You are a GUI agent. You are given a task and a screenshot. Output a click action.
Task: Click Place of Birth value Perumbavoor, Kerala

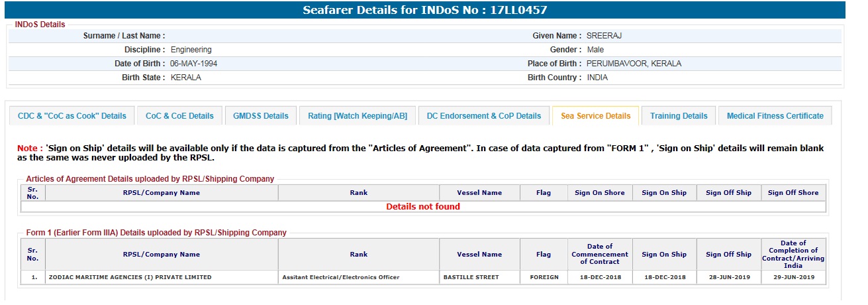634,64
